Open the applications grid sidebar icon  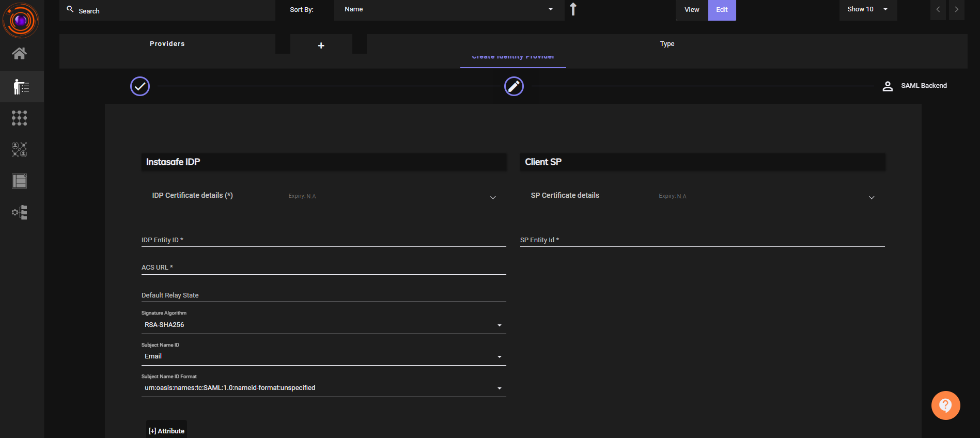(20, 118)
